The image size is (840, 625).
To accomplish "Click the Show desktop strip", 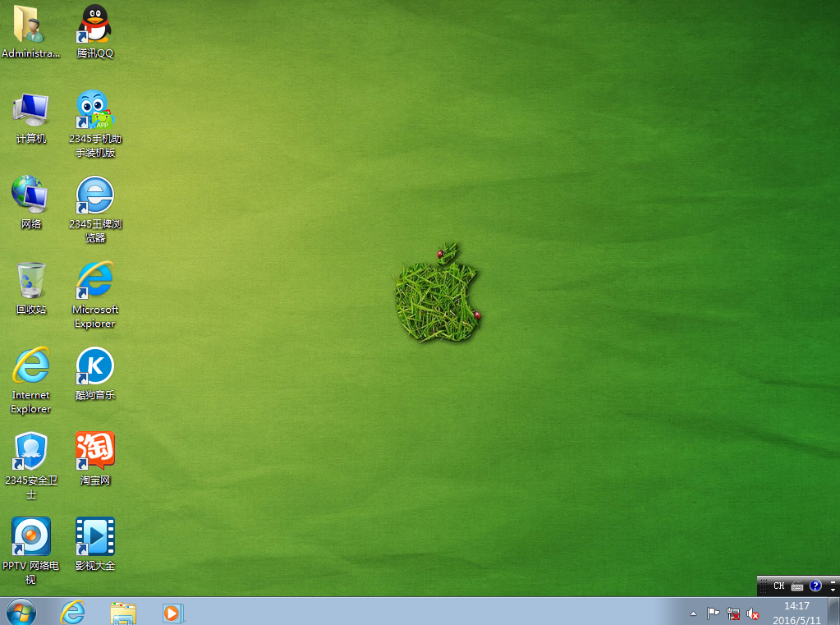I will [834, 612].
